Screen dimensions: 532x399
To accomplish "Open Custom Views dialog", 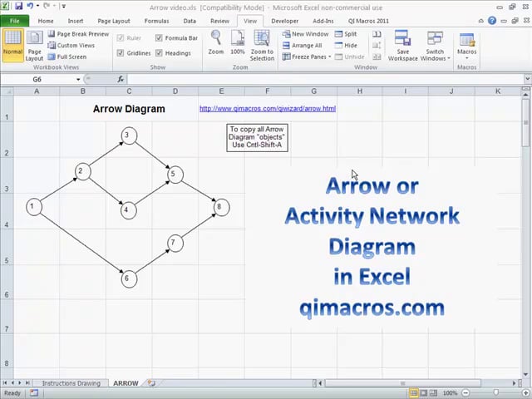I will click(x=71, y=45).
